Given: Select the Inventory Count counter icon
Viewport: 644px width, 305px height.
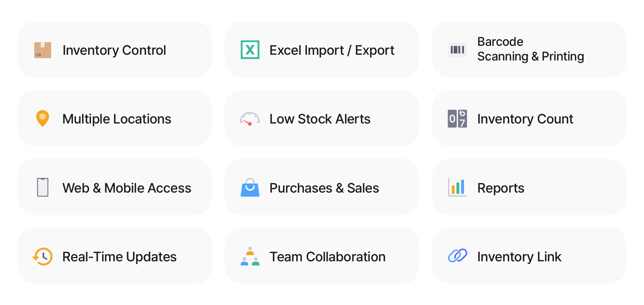Looking at the screenshot, I should (x=458, y=118).
